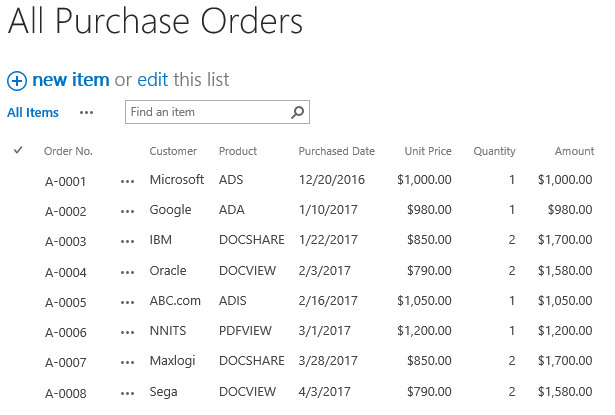Open ellipsis menu for order A-0005
The height and width of the screenshot is (415, 615).
[x=127, y=302]
